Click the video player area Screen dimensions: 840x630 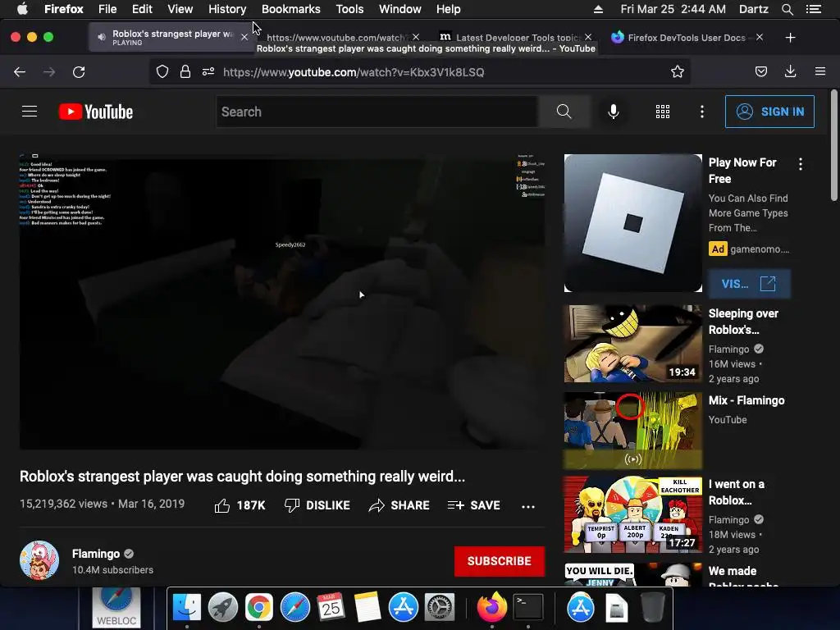282,302
